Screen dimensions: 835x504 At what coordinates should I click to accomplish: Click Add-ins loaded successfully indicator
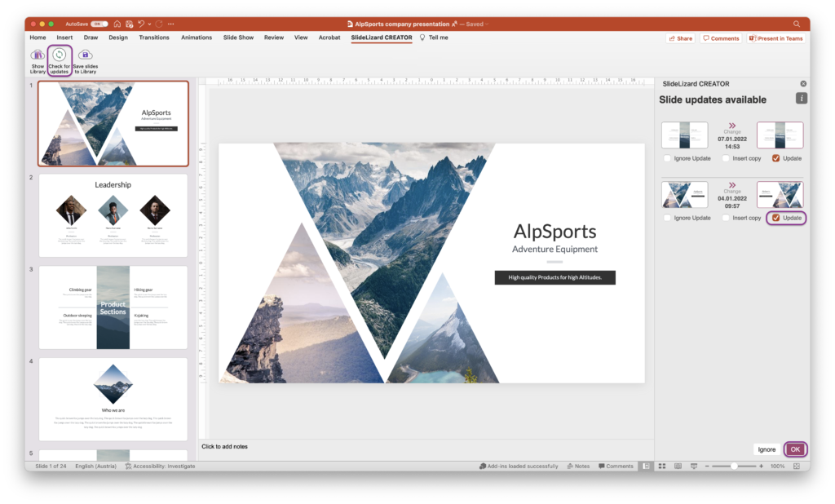[x=519, y=466]
